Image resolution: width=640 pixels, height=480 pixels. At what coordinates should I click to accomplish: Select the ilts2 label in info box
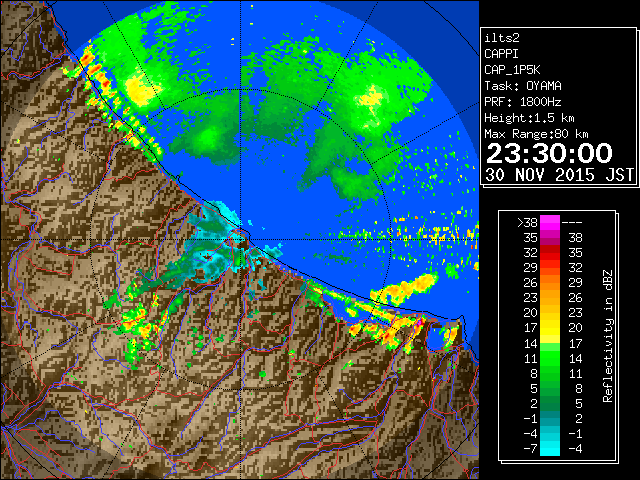click(502, 38)
